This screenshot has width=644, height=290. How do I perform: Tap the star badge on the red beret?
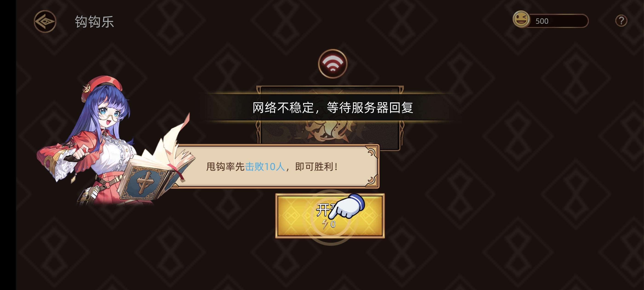pyautogui.click(x=87, y=89)
